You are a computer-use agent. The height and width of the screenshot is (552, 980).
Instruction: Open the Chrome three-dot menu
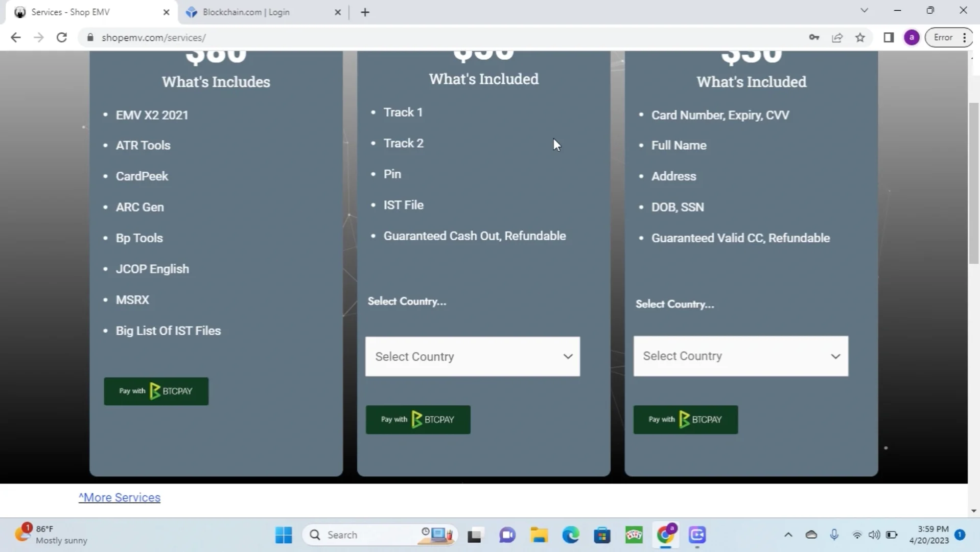pyautogui.click(x=965, y=37)
